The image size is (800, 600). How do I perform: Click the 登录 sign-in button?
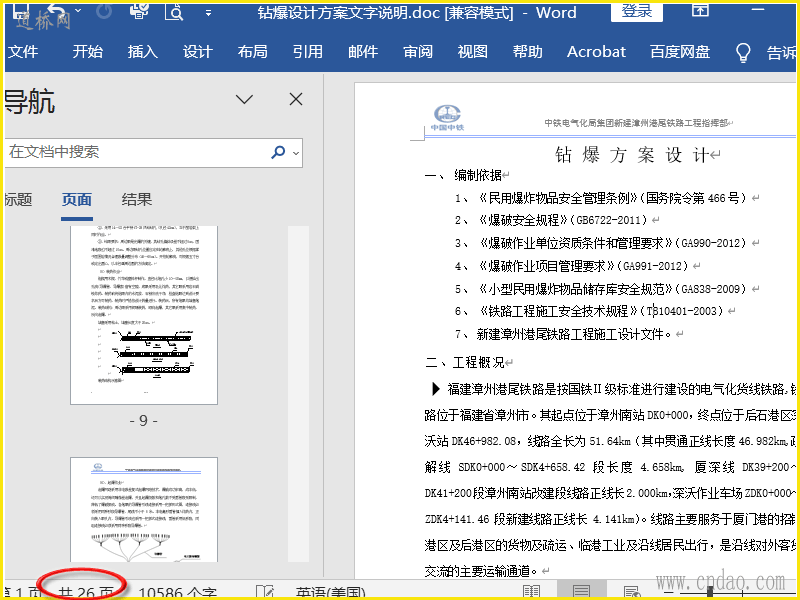[x=637, y=12]
